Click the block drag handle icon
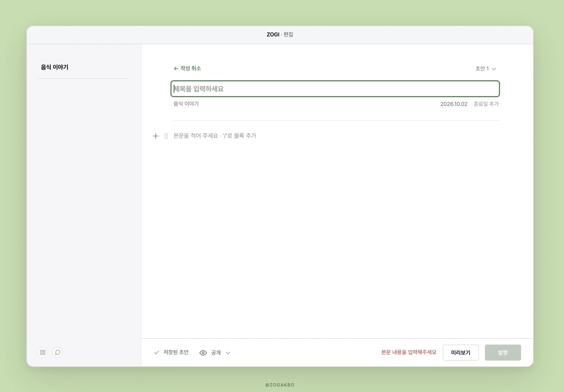Image resolution: width=564 pixels, height=392 pixels. (166, 136)
